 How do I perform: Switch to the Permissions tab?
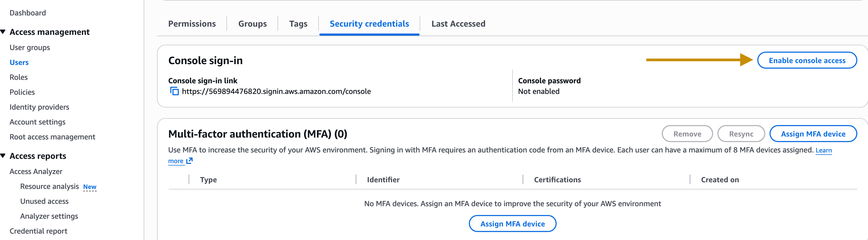pyautogui.click(x=192, y=24)
